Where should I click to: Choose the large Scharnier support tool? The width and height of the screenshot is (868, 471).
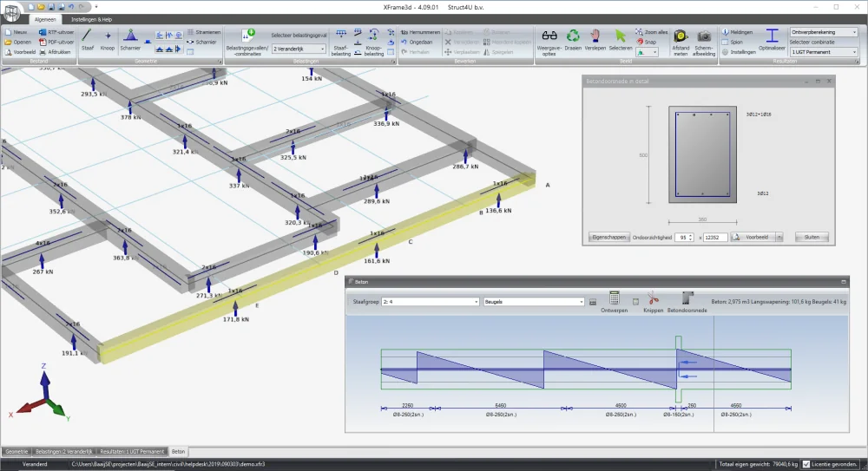[130, 41]
